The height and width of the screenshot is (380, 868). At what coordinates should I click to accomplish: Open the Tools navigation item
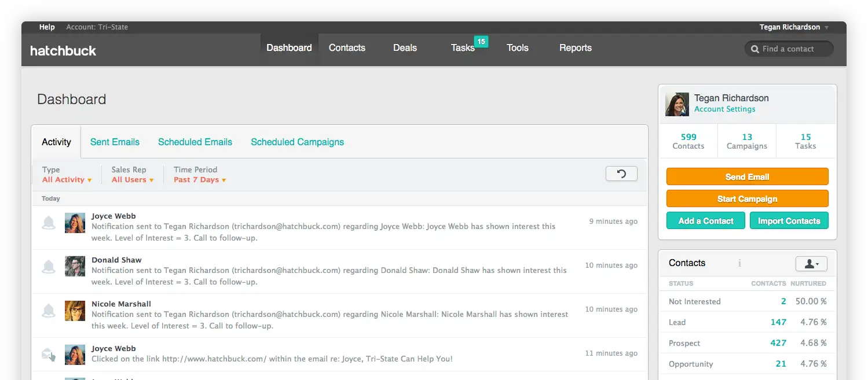pos(517,48)
